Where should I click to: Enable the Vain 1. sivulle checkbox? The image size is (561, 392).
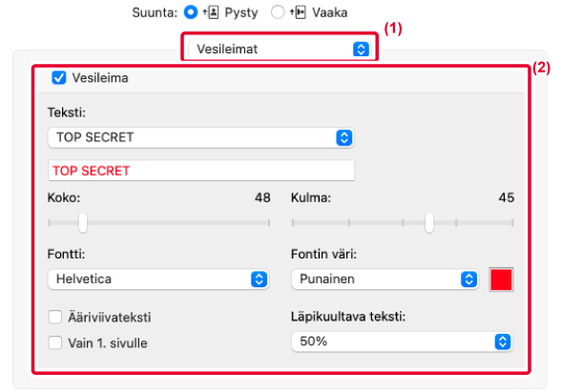pos(55,342)
